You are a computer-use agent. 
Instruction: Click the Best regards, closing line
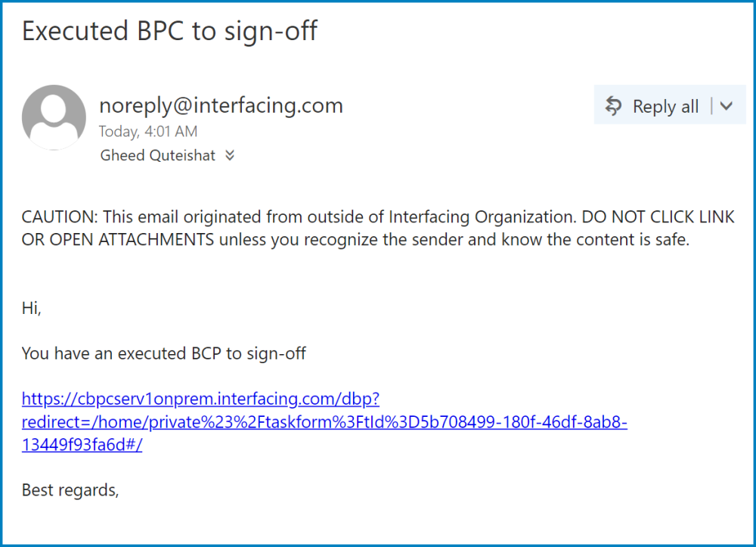click(70, 490)
